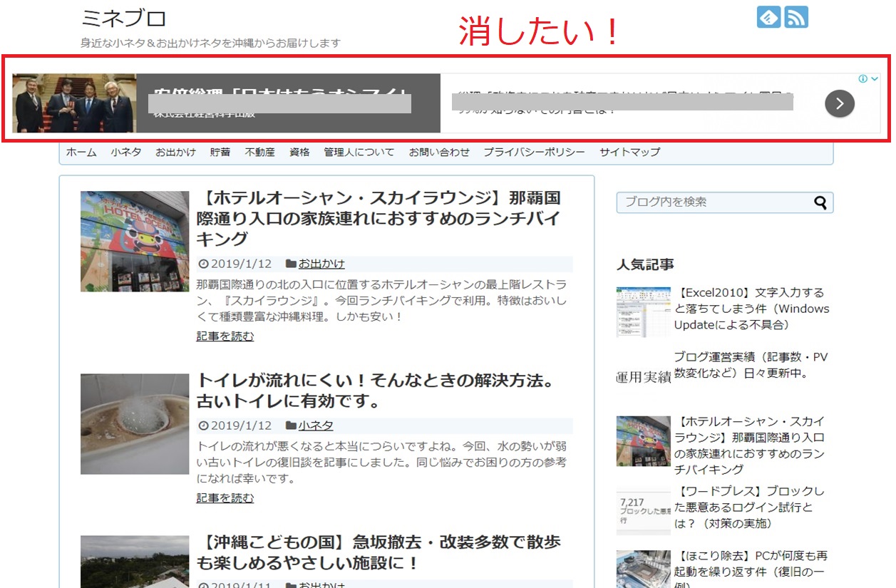This screenshot has width=896, height=588.
Task: Open the お出かけ category of ホテルオーシャン article
Action: 321,264
